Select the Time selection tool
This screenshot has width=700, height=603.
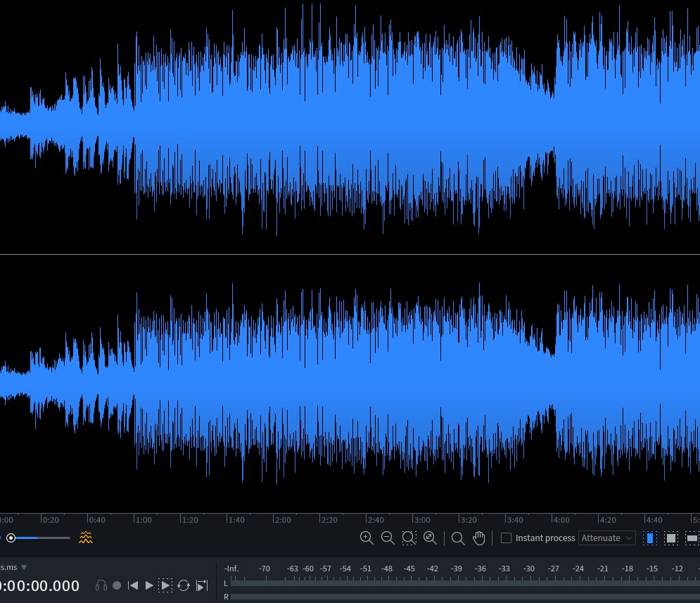click(x=650, y=538)
